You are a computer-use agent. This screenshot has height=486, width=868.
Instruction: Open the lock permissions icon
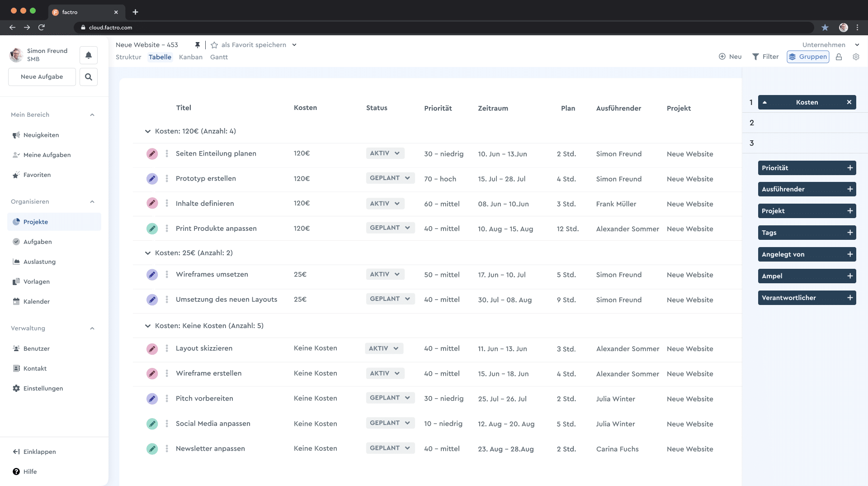pyautogui.click(x=839, y=57)
